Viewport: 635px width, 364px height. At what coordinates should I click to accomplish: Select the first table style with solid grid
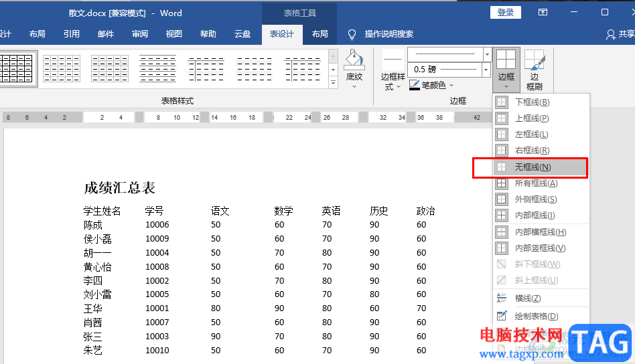point(16,69)
